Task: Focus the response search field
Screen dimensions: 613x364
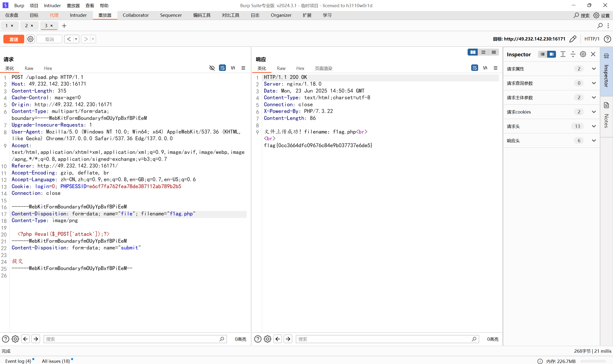Action: 387,339
